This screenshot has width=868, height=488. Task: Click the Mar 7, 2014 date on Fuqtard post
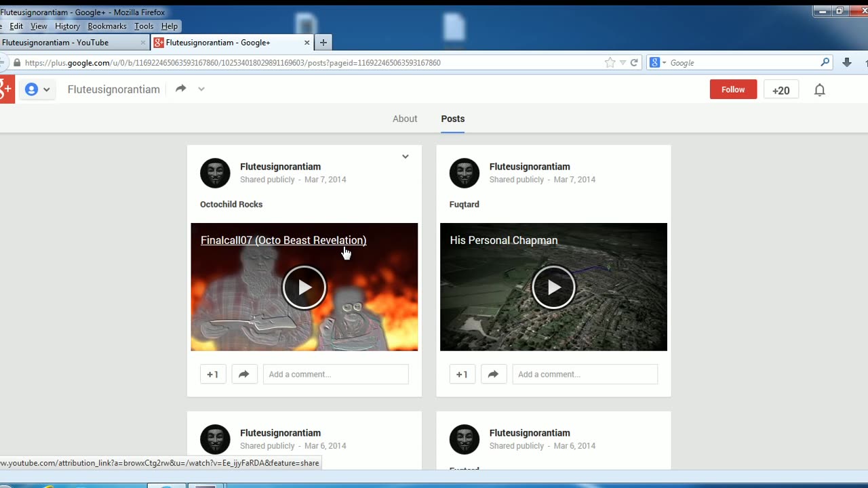[x=575, y=180]
